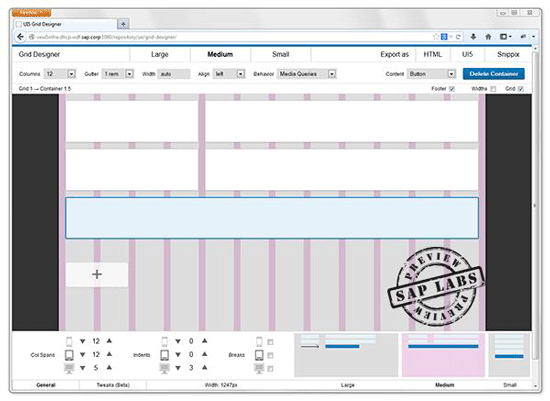Toggle the Widths checkbox
Viewport: 550px width, 401px height.
[x=493, y=89]
